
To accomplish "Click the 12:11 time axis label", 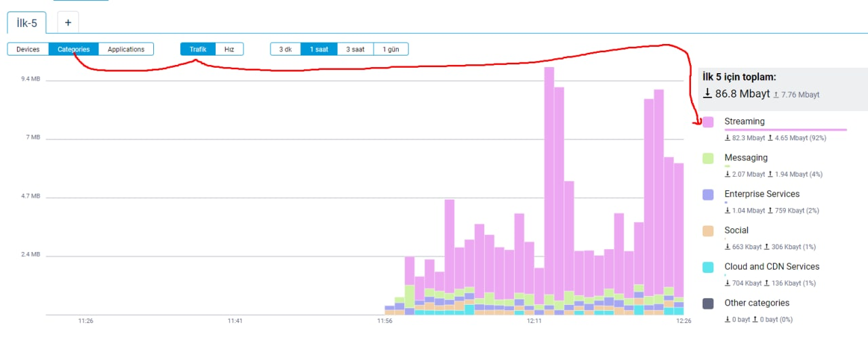I will [534, 321].
